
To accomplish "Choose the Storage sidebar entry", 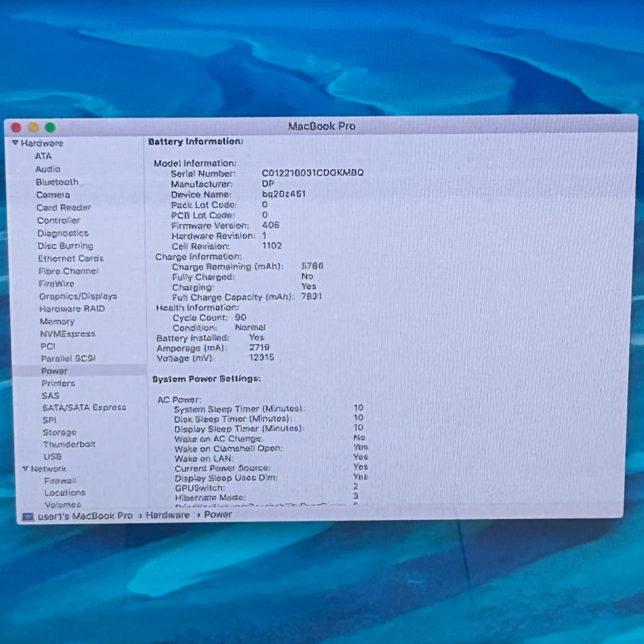I will 60,432.
